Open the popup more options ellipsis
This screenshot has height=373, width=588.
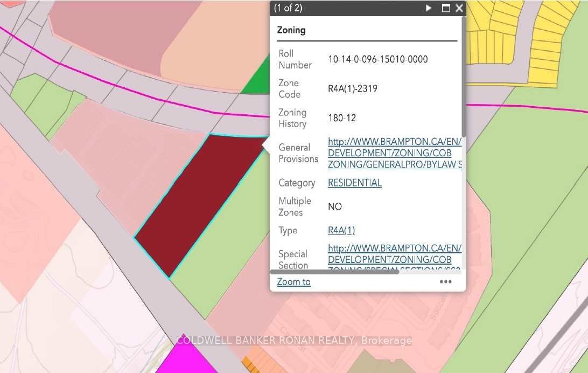[x=445, y=282]
